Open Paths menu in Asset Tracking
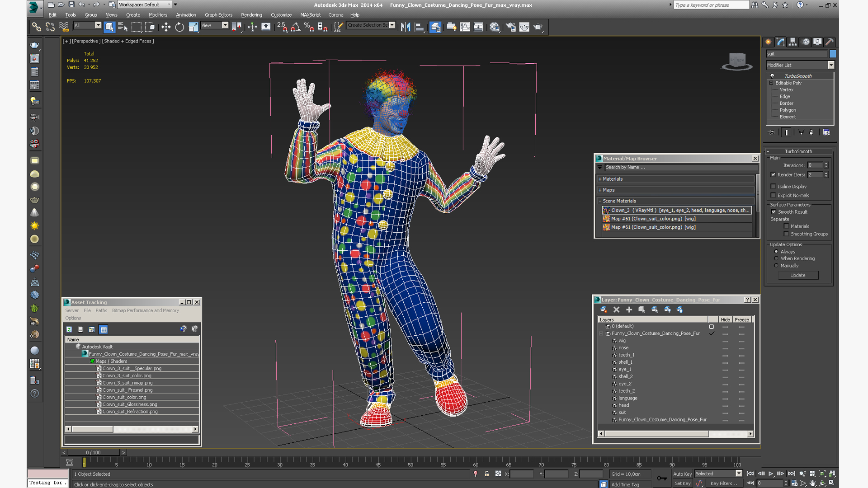 tap(101, 310)
